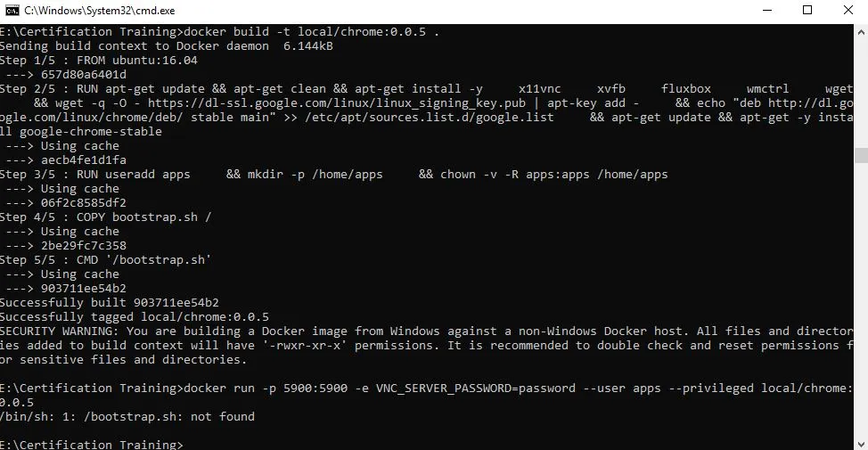Click the vertical scrollbar thumb
The height and width of the screenshot is (450, 868).
[x=861, y=155]
